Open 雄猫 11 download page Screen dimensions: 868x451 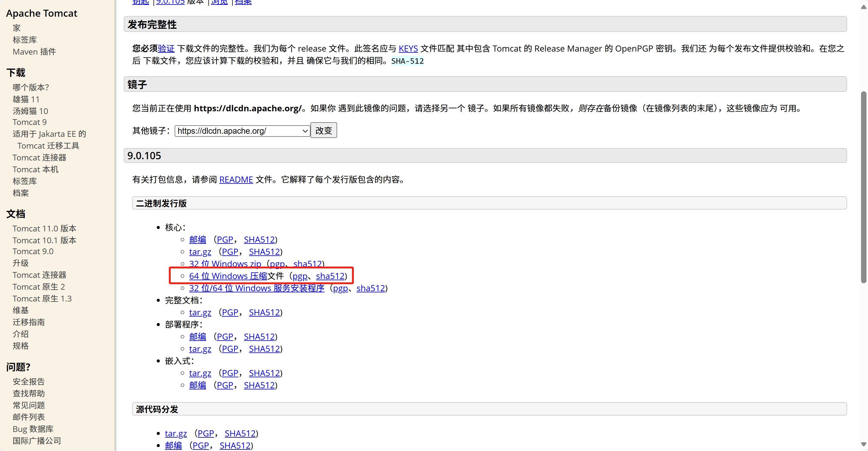click(x=26, y=99)
